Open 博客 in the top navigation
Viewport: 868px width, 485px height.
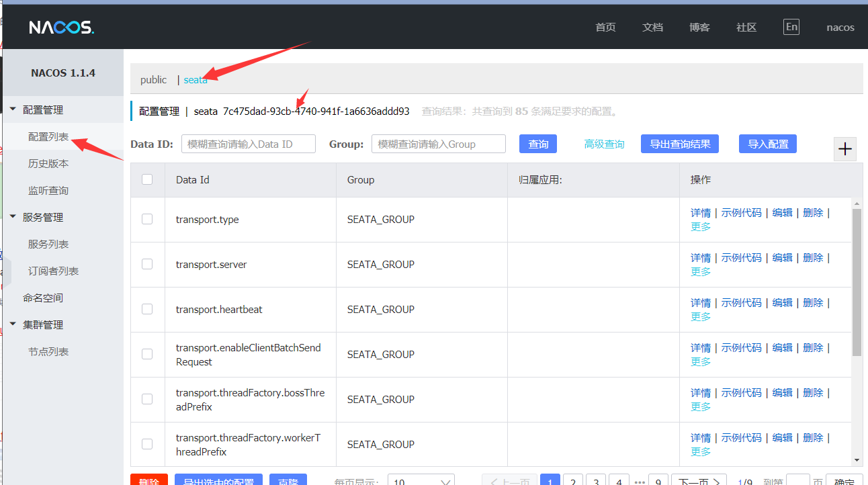(x=699, y=28)
